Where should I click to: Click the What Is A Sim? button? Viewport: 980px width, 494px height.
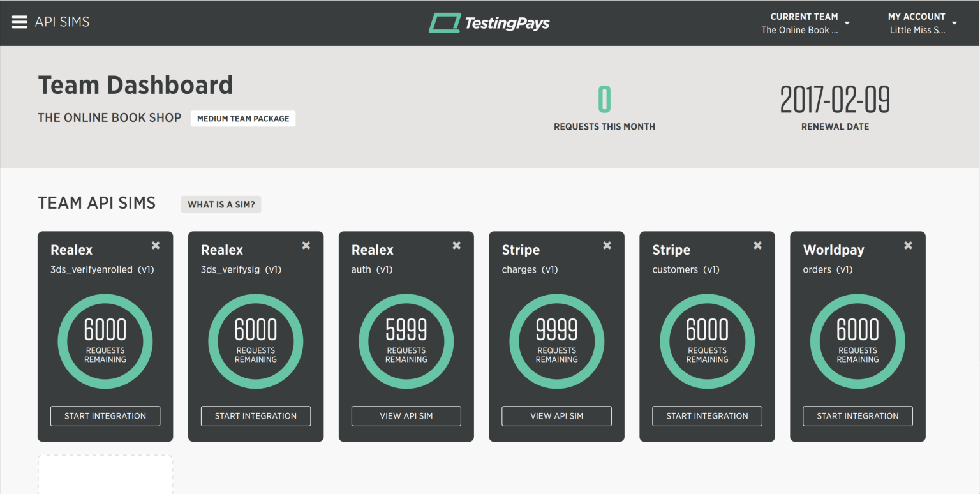click(x=221, y=205)
